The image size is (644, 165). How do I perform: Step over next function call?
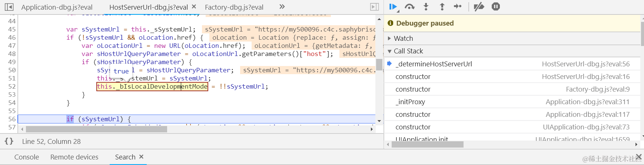pyautogui.click(x=409, y=7)
